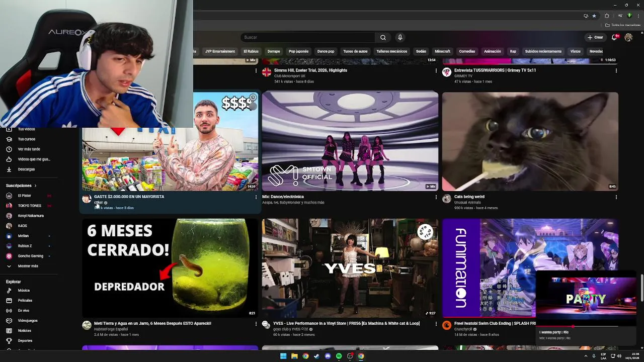644x362 pixels.
Task: Open the Unusual Animals channel avatar
Action: pos(446,199)
